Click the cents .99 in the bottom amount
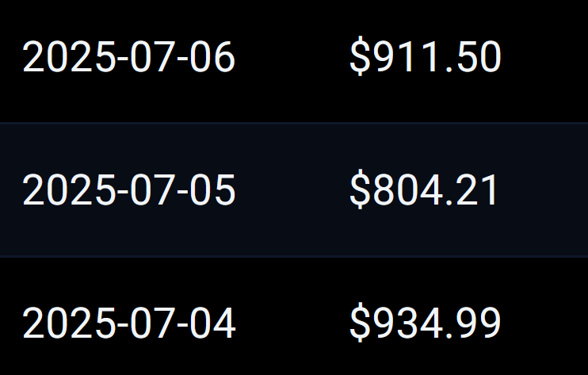This screenshot has width=588, height=375. coord(472,323)
